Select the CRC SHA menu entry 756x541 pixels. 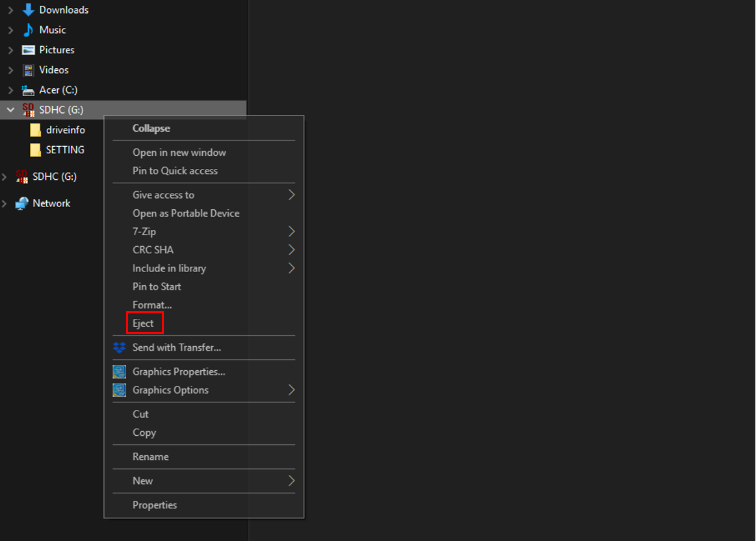[153, 249]
